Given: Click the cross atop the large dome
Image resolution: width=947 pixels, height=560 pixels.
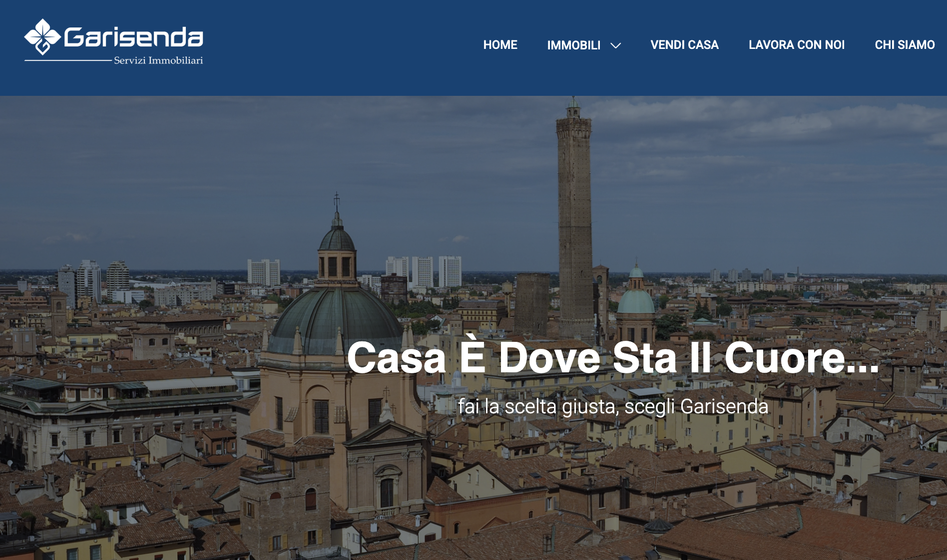Looking at the screenshot, I should coord(337,200).
